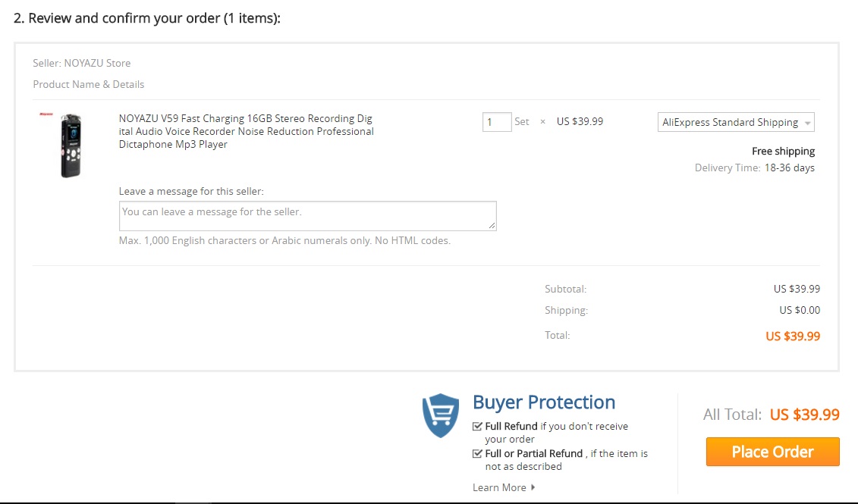This screenshot has height=504, width=858.
Task: Focus the message for seller text box
Action: pyautogui.click(x=307, y=215)
